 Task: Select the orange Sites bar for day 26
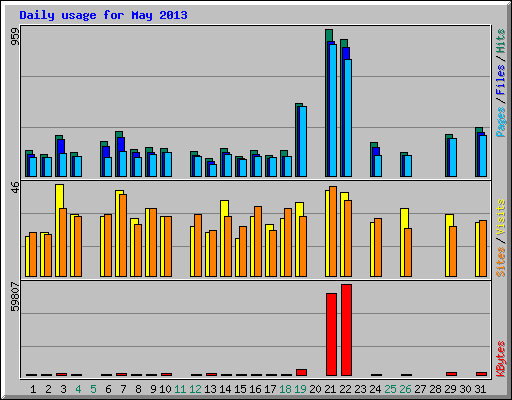tap(408, 252)
